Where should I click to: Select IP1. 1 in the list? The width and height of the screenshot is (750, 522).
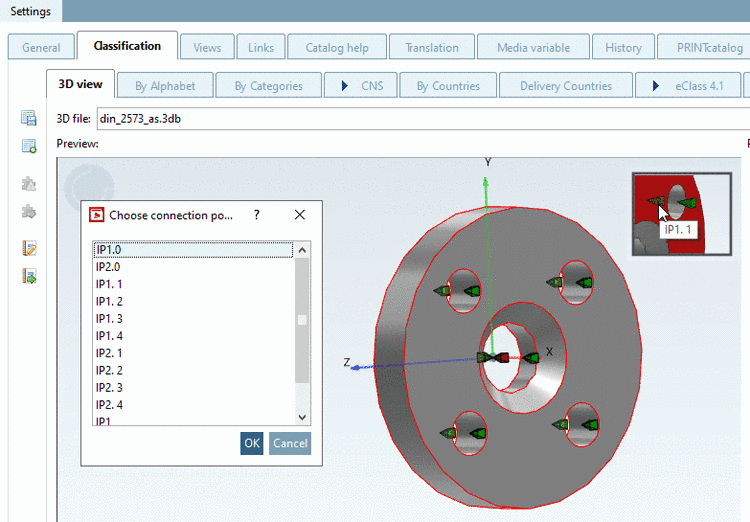pos(193,284)
